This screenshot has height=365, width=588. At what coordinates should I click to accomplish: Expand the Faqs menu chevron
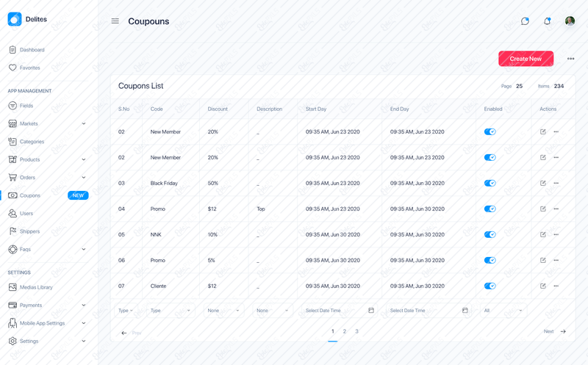84,249
